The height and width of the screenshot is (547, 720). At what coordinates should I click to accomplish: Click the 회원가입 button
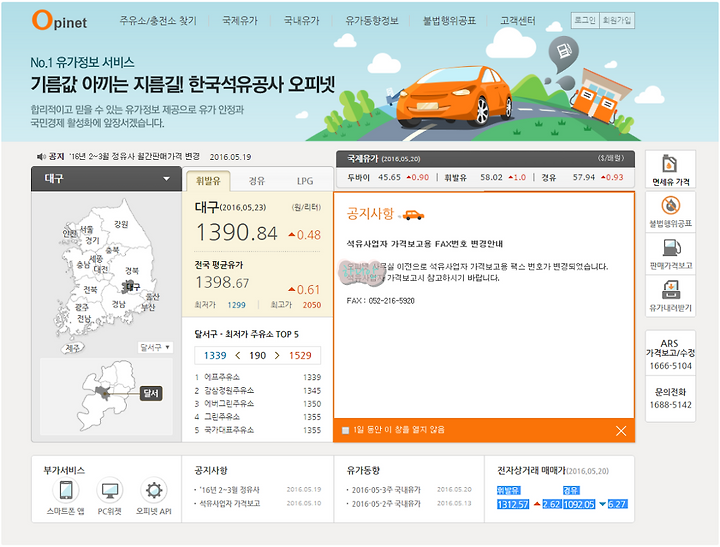coord(617,20)
